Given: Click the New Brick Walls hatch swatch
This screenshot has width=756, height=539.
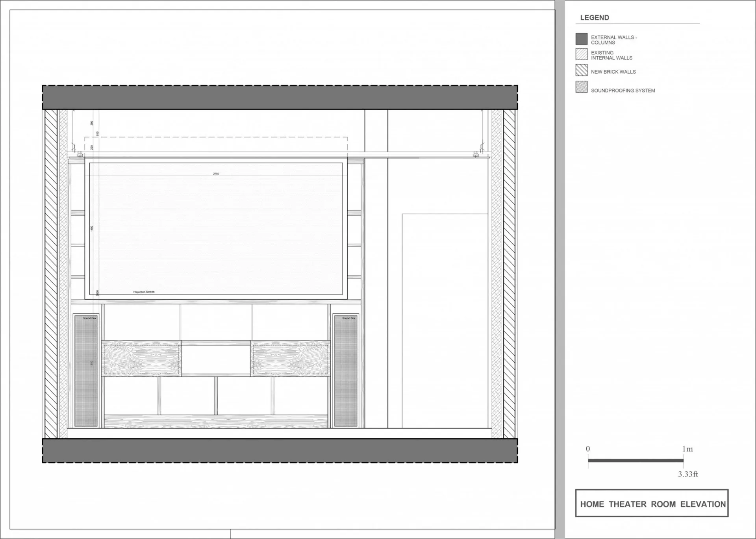Looking at the screenshot, I should click(581, 70).
